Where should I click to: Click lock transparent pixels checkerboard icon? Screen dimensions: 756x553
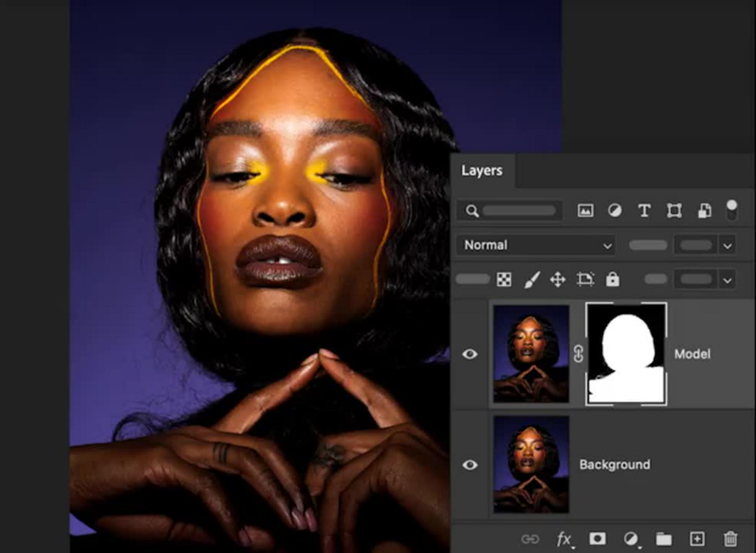pyautogui.click(x=504, y=279)
